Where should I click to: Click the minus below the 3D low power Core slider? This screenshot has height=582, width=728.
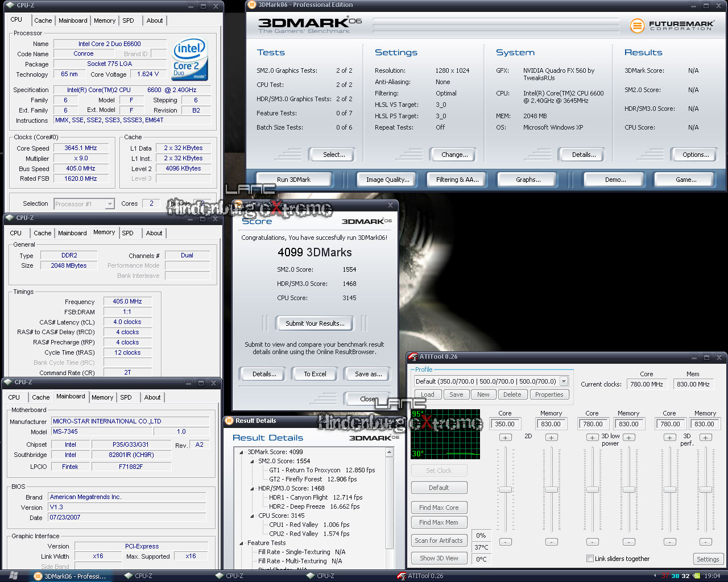[592, 542]
